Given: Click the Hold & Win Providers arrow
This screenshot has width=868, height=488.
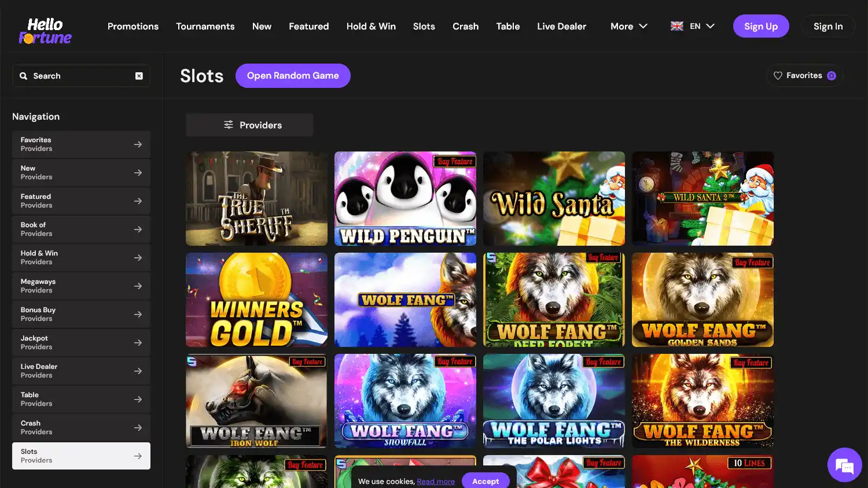Looking at the screenshot, I should pyautogui.click(x=138, y=258).
